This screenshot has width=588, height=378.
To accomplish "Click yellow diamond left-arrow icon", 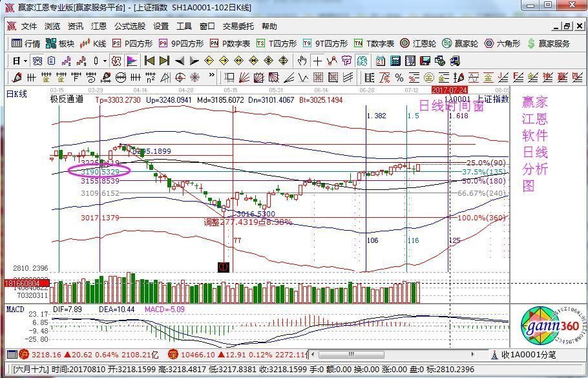I will (x=209, y=61).
